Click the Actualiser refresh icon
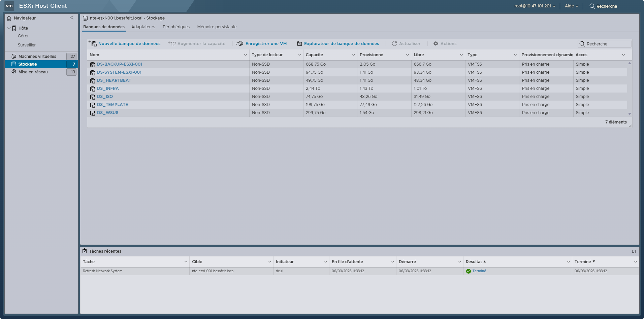This screenshot has height=319, width=644. click(394, 44)
